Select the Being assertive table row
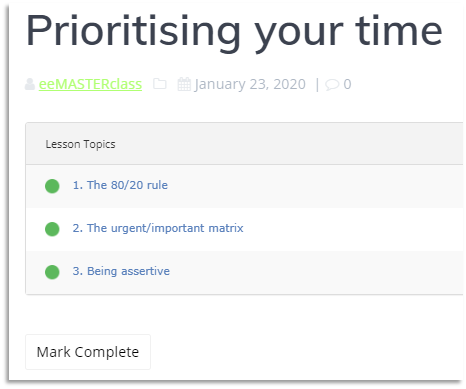466x389 pixels. click(244, 272)
